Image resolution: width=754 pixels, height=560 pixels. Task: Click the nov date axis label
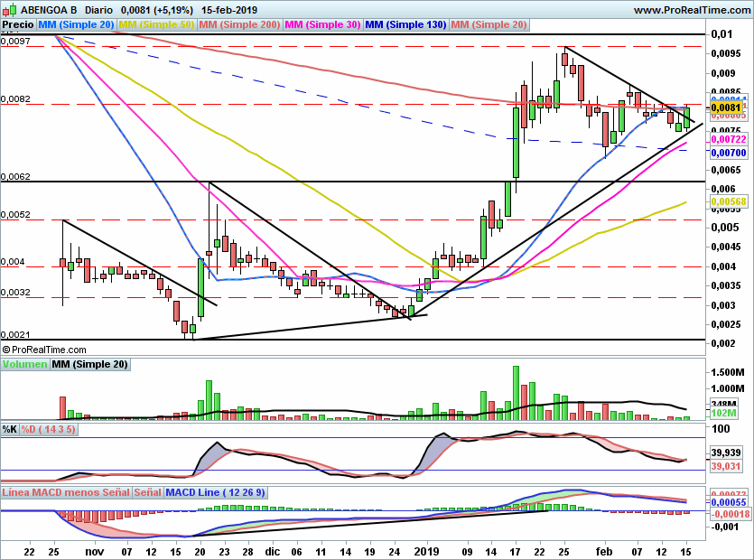94,551
